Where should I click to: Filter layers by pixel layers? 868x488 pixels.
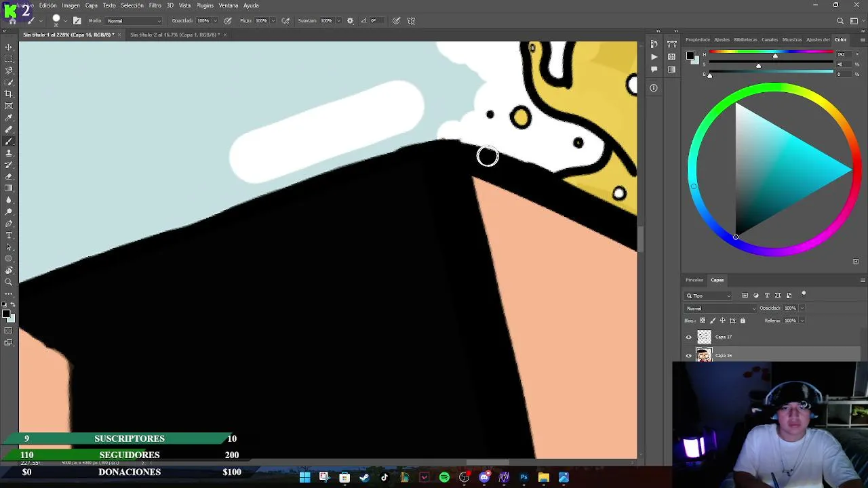pos(745,296)
